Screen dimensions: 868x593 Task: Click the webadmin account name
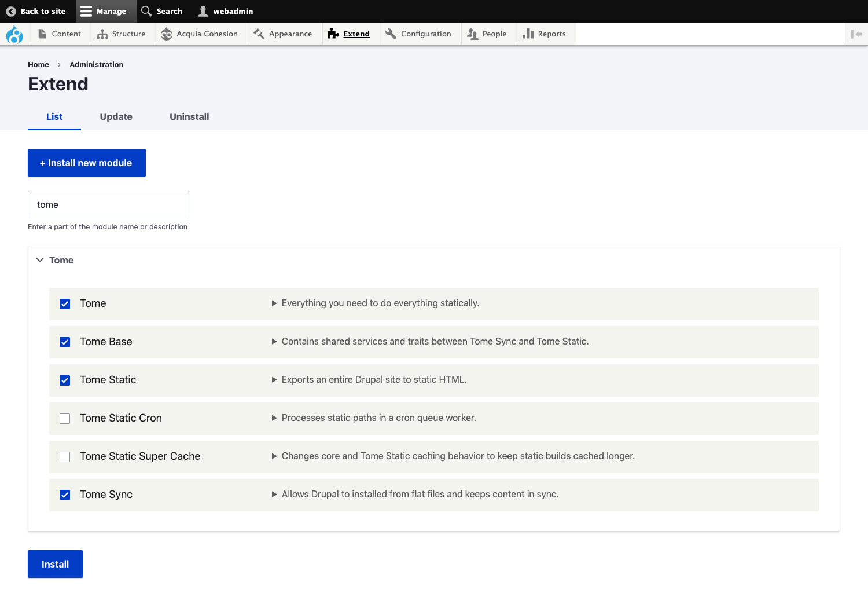233,11
